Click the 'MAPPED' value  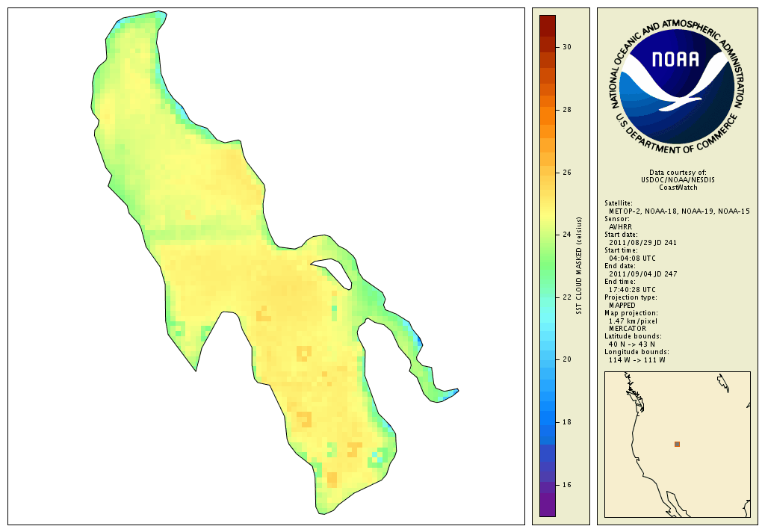click(622, 305)
